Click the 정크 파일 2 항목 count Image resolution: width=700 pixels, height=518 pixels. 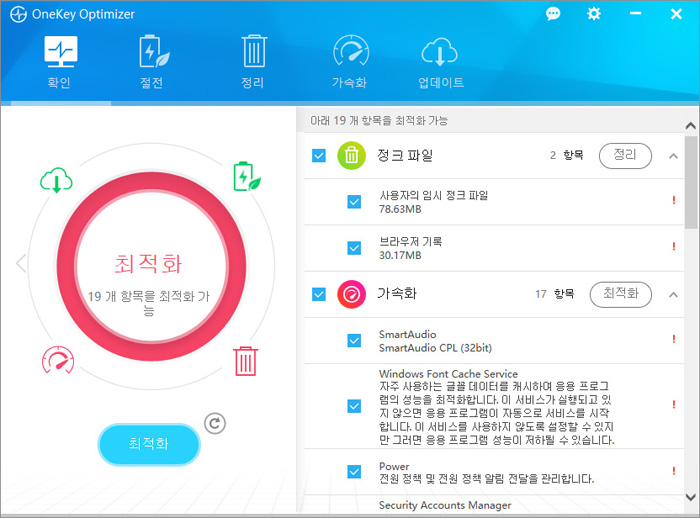point(567,155)
